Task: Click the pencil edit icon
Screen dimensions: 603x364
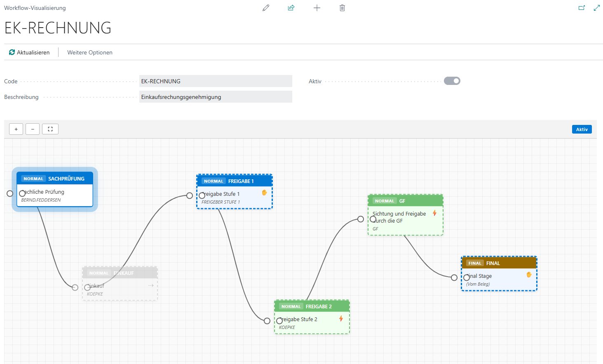Action: tap(266, 8)
